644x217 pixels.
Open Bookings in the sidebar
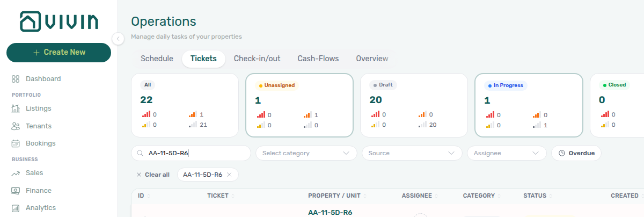pyautogui.click(x=40, y=143)
